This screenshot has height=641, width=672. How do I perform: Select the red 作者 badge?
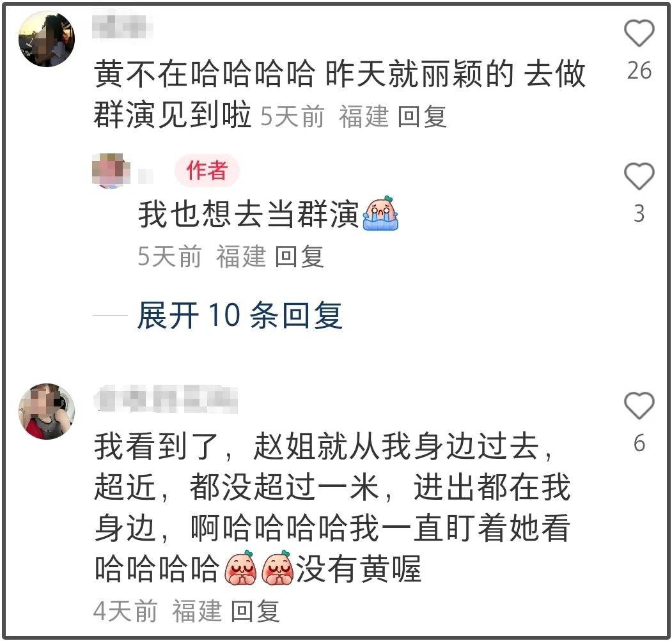point(207,170)
